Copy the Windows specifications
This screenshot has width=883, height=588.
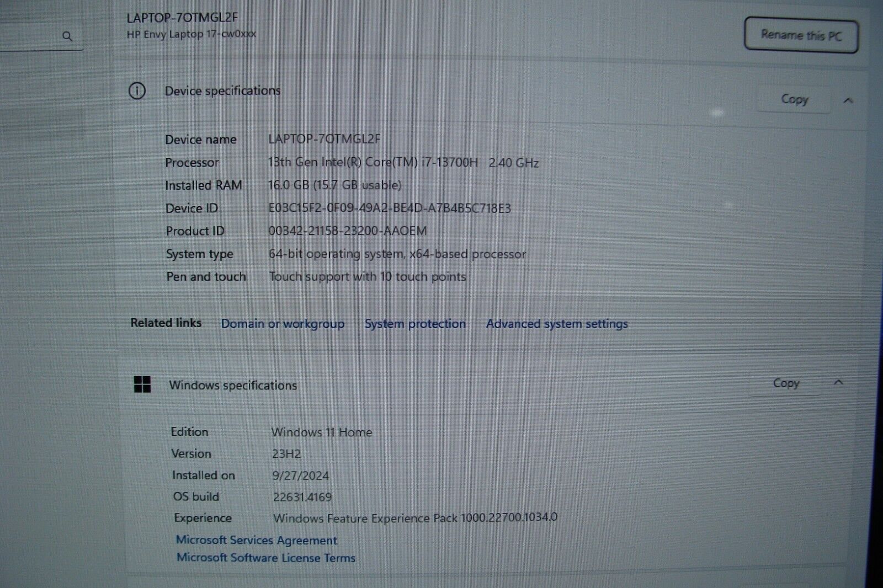(785, 383)
